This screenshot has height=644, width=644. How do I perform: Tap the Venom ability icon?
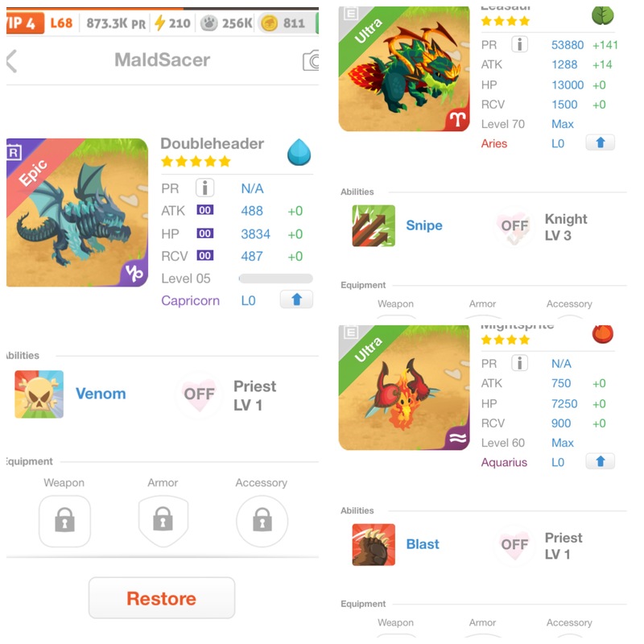coord(39,394)
